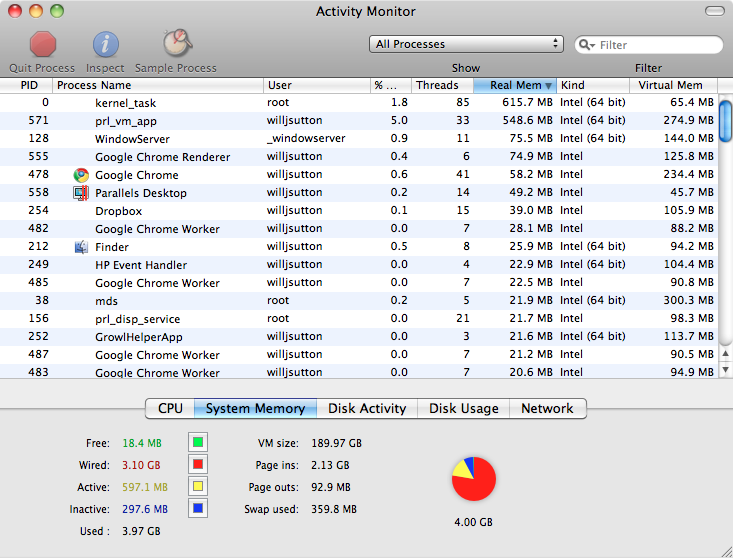Select Google Chrome Worker with PID 485
Image resolution: width=733 pixels, height=558 pixels.
click(359, 283)
